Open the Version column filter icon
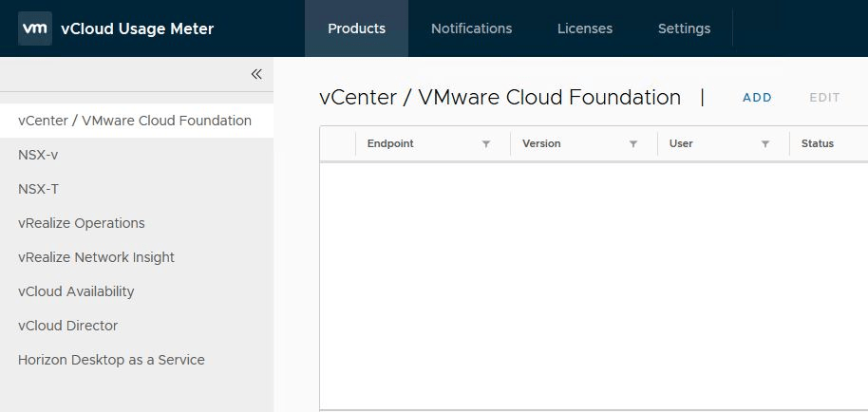 point(633,143)
